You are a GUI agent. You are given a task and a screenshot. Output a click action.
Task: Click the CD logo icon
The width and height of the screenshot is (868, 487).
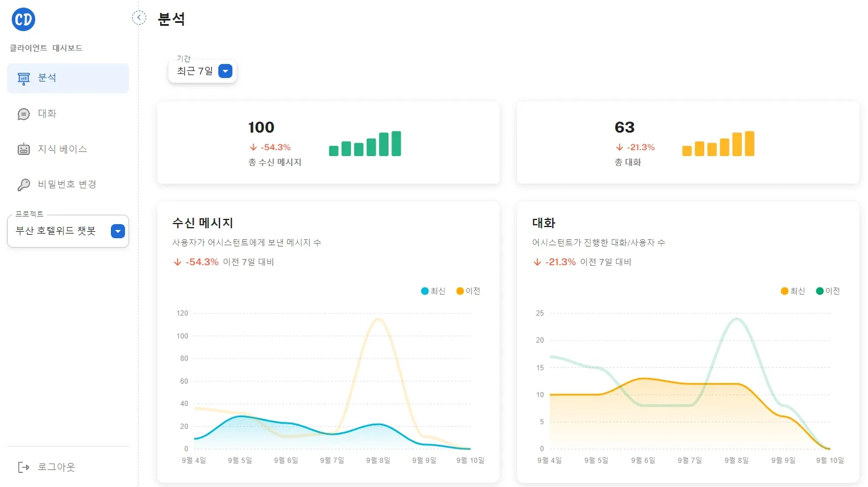[23, 19]
